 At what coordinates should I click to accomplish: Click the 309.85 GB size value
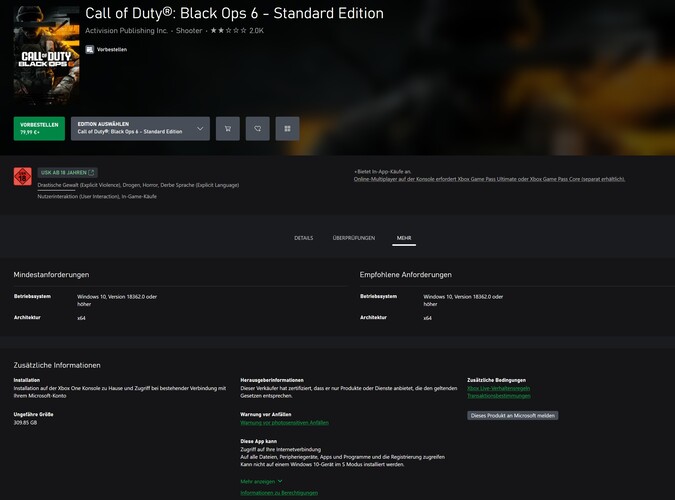(x=25, y=423)
